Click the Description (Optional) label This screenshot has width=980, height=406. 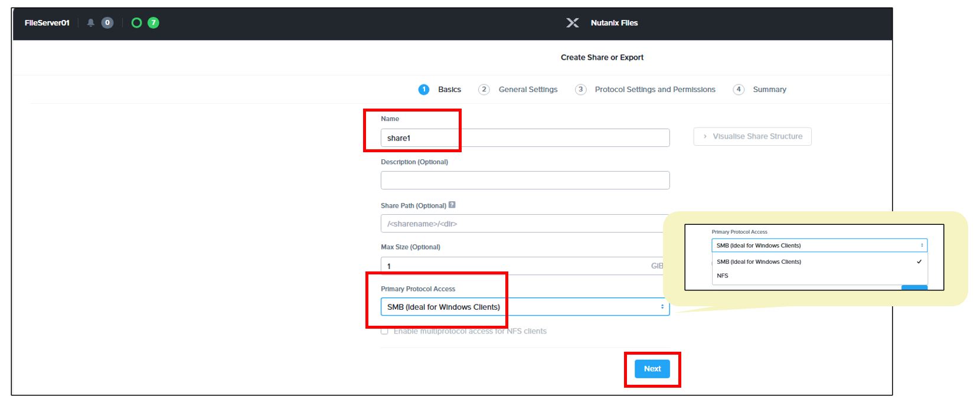pyautogui.click(x=414, y=162)
